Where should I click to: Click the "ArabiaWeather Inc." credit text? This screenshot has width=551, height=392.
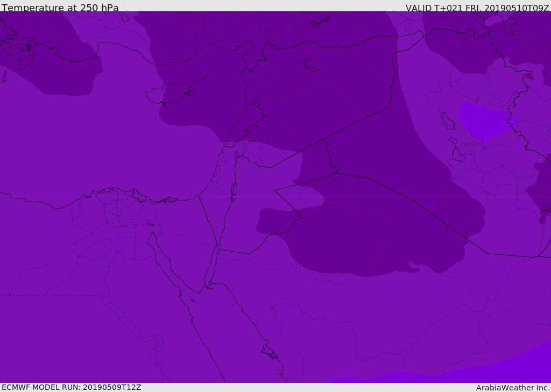coord(512,388)
